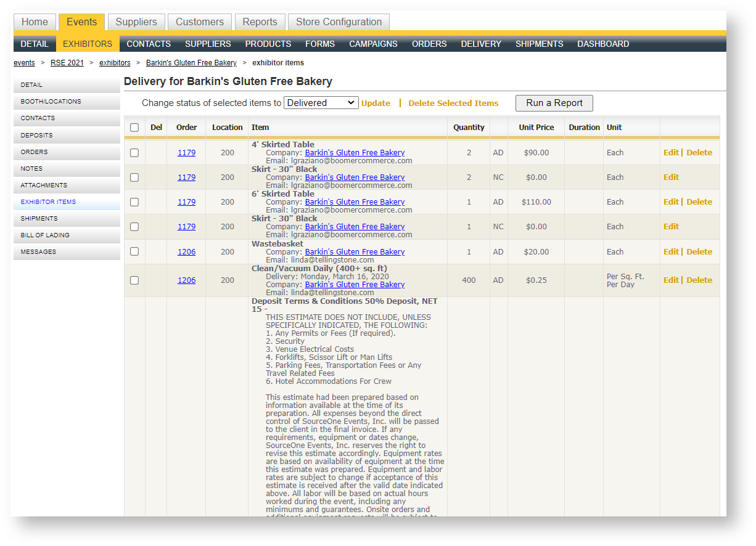Open the Store Configuration tab
Image resolution: width=756 pixels, height=546 pixels.
coord(339,22)
